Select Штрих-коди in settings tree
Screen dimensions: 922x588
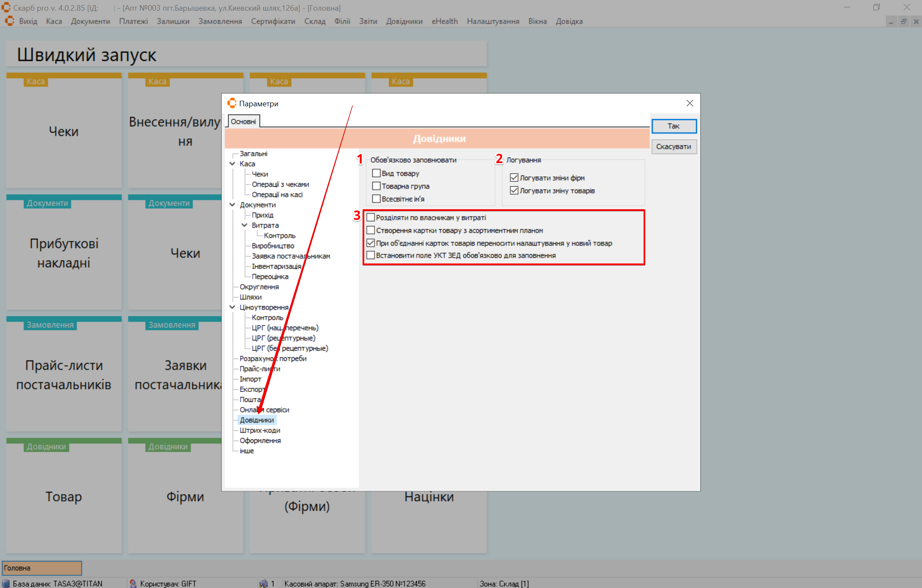click(x=260, y=430)
